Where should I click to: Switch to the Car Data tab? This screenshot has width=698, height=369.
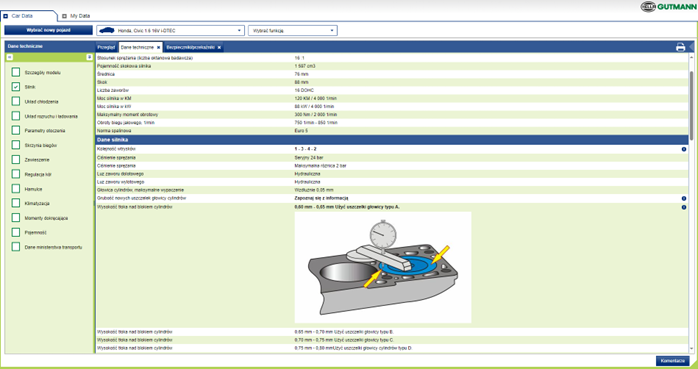click(x=29, y=16)
